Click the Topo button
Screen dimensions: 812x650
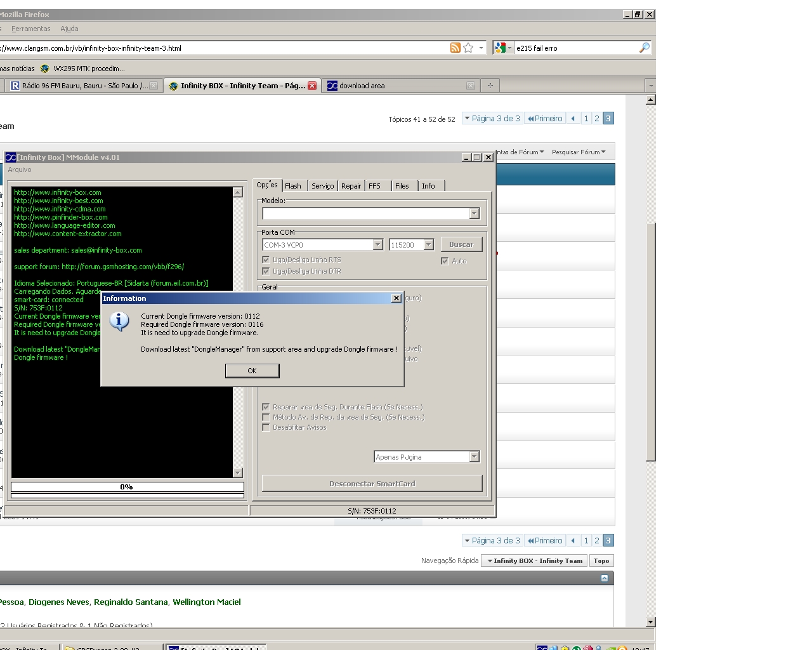coord(601,561)
